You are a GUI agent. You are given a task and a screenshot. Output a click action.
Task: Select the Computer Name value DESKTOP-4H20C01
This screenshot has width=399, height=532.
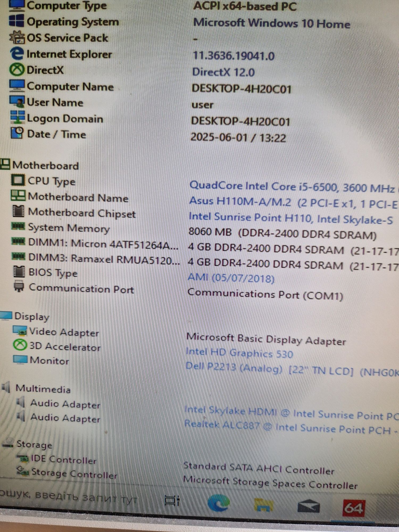(242, 89)
